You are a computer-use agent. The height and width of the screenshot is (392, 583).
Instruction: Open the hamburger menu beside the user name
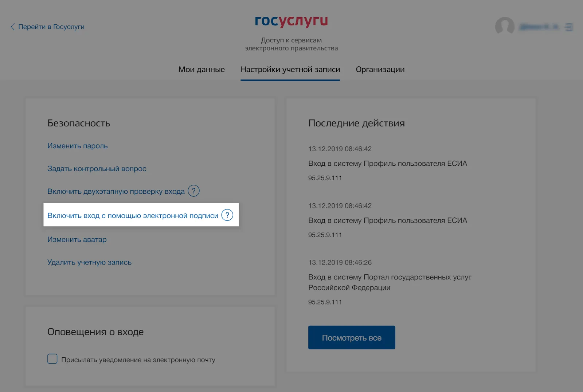click(x=569, y=27)
